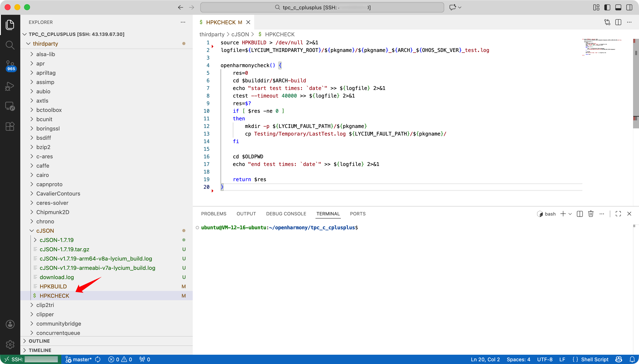The image size is (639, 364).
Task: Open Extensions view in activity bar
Action: click(10, 126)
